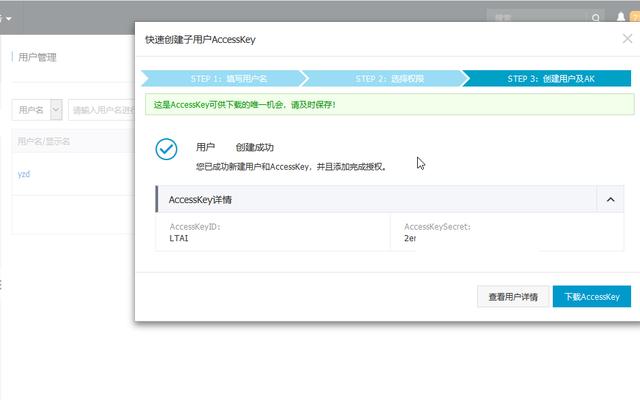This screenshot has height=400, width=640.
Task: Select STEP 2: 选择权限 step
Action: pyautogui.click(x=384, y=78)
